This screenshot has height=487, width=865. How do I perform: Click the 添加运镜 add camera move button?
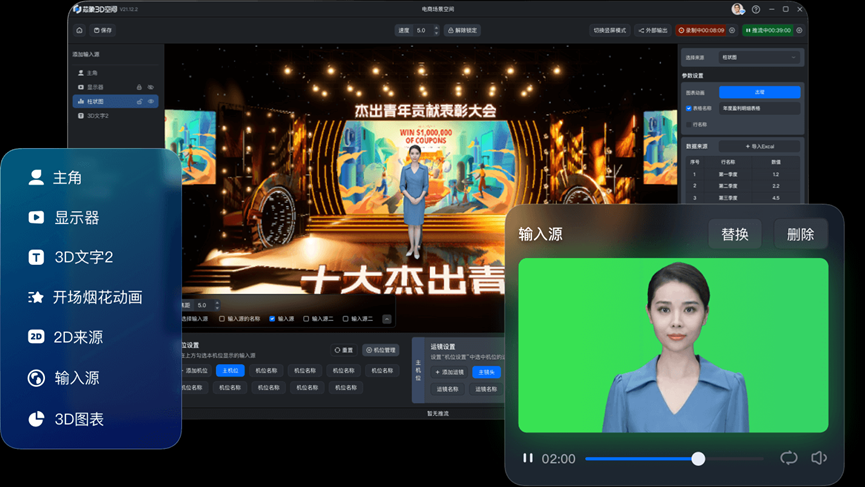click(x=450, y=372)
